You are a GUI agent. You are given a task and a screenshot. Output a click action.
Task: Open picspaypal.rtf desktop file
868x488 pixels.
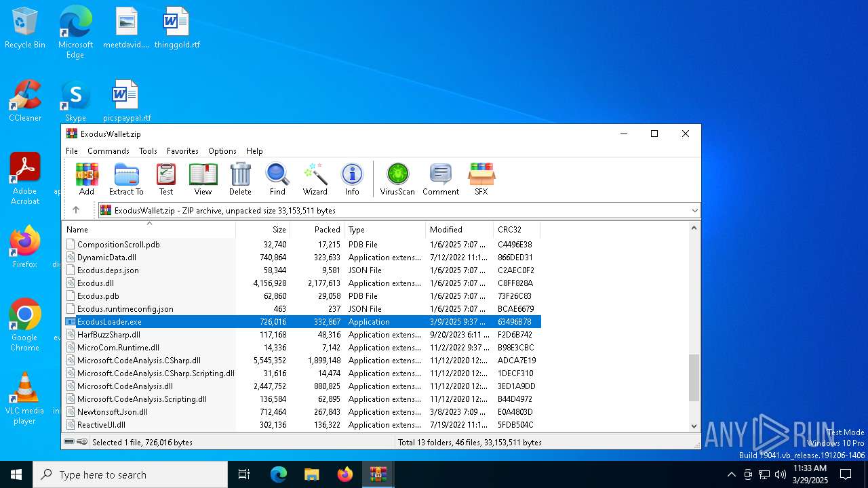(x=127, y=101)
